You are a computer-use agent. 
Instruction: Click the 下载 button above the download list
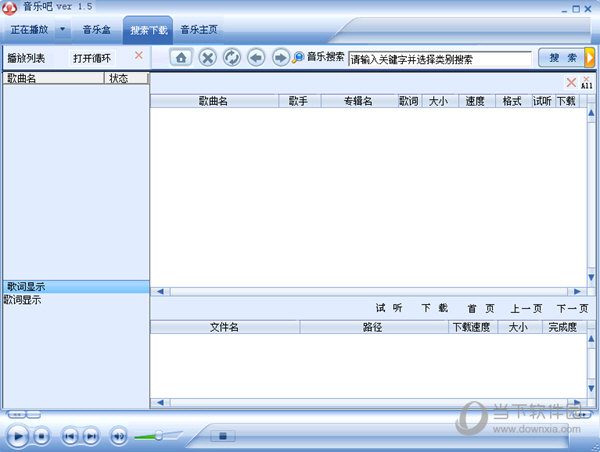(434, 308)
